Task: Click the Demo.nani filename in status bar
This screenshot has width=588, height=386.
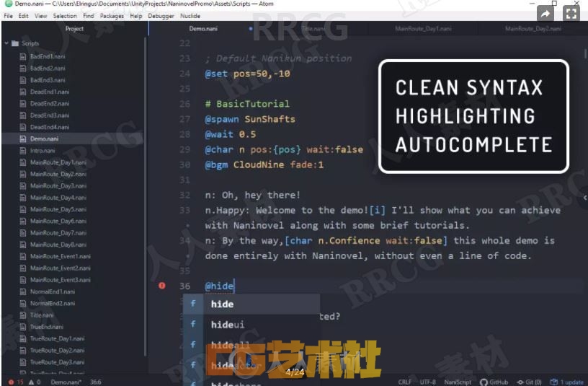Action: click(x=66, y=382)
